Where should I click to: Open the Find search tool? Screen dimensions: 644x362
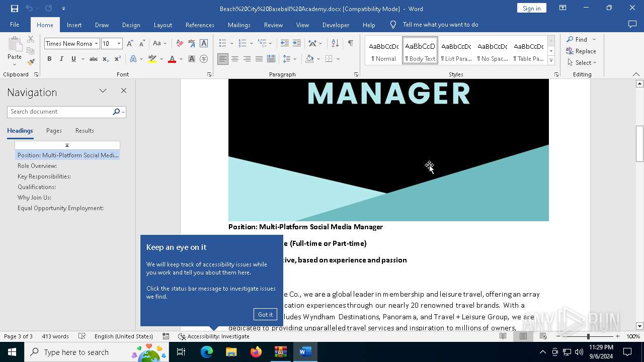pyautogui.click(x=578, y=39)
